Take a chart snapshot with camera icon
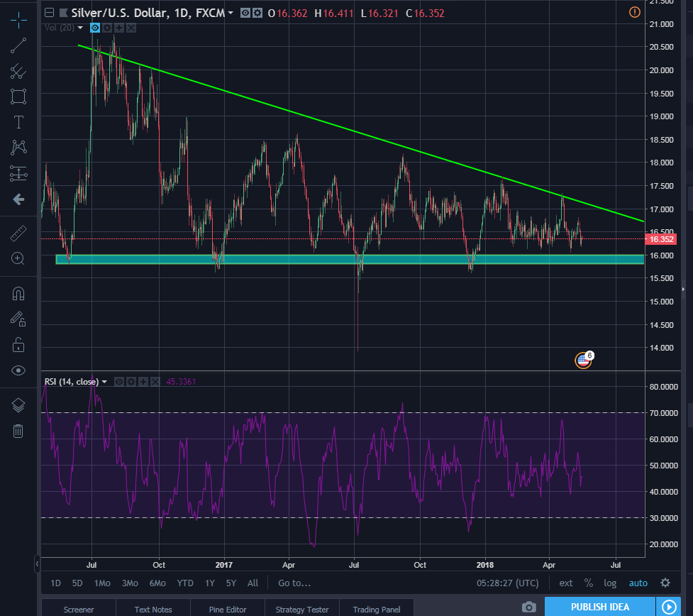Image resolution: width=693 pixels, height=616 pixels. pyautogui.click(x=528, y=607)
